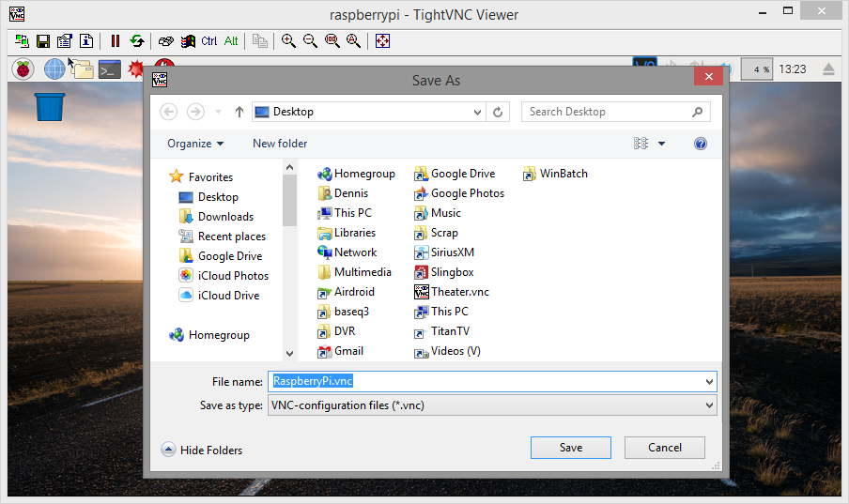The width and height of the screenshot is (849, 504).
Task: Select the Network item
Action: [x=347, y=252]
